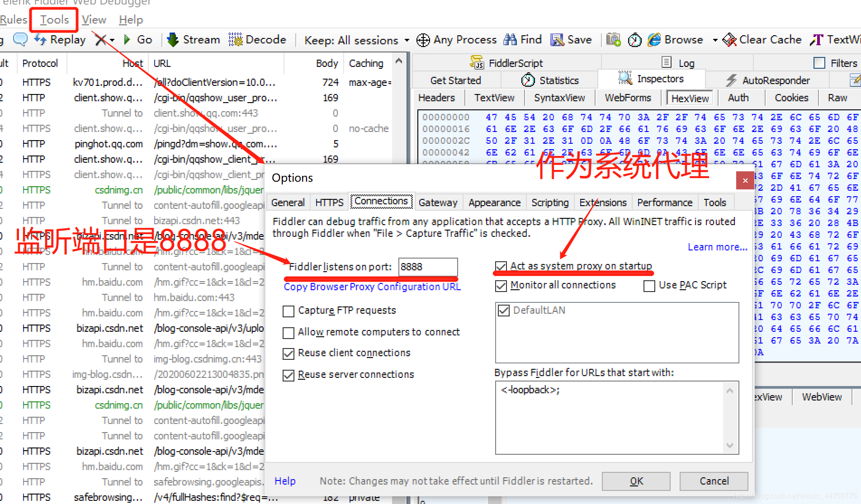The width and height of the screenshot is (861, 504).
Task: Open the AutoResponder tab
Action: 767,80
